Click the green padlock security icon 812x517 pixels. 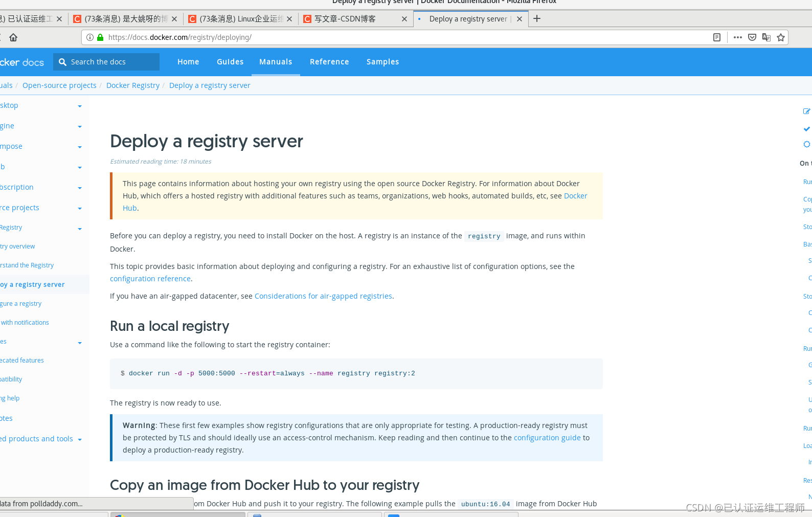[100, 37]
